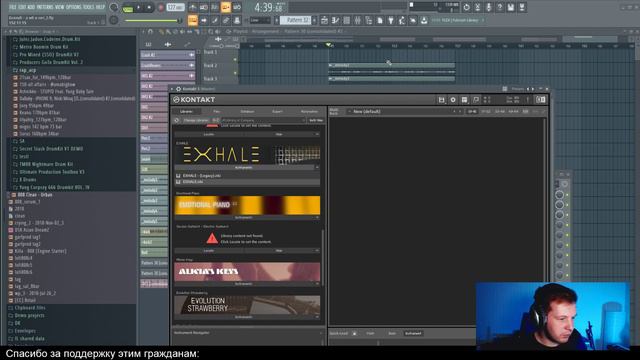Expand the 808 Clean - Urban folder
The image size is (640, 360).
coord(34,195)
